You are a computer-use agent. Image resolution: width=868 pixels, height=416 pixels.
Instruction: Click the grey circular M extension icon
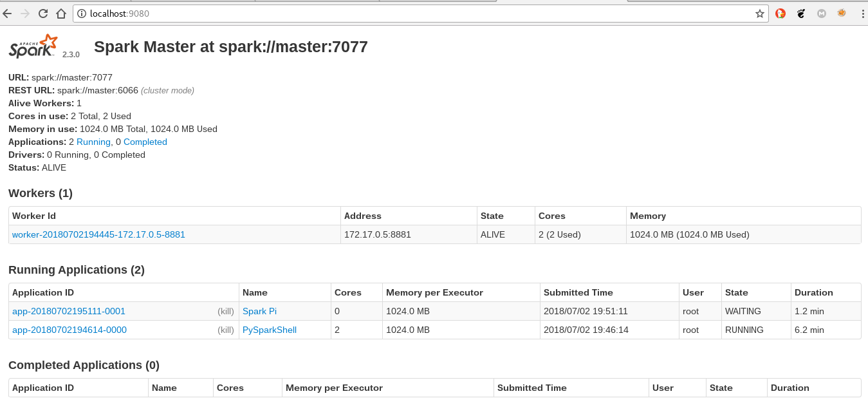click(821, 14)
